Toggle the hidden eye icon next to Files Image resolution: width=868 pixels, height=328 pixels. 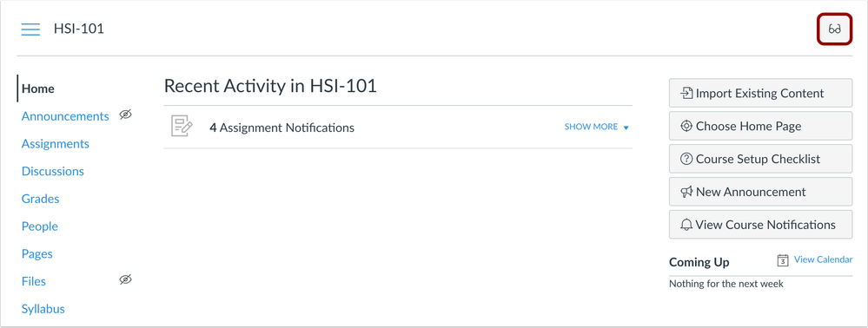point(126,280)
